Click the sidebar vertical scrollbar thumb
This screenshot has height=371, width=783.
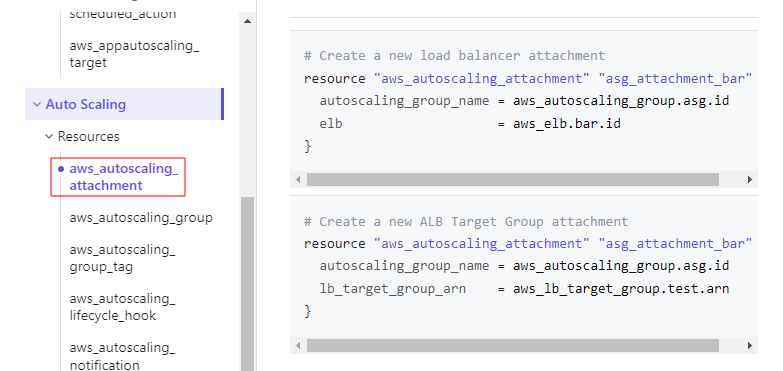(247, 284)
